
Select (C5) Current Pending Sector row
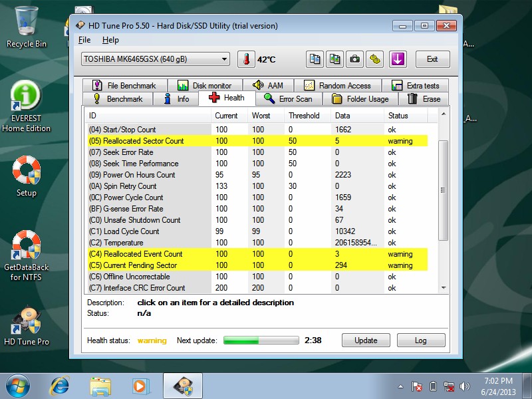258,265
